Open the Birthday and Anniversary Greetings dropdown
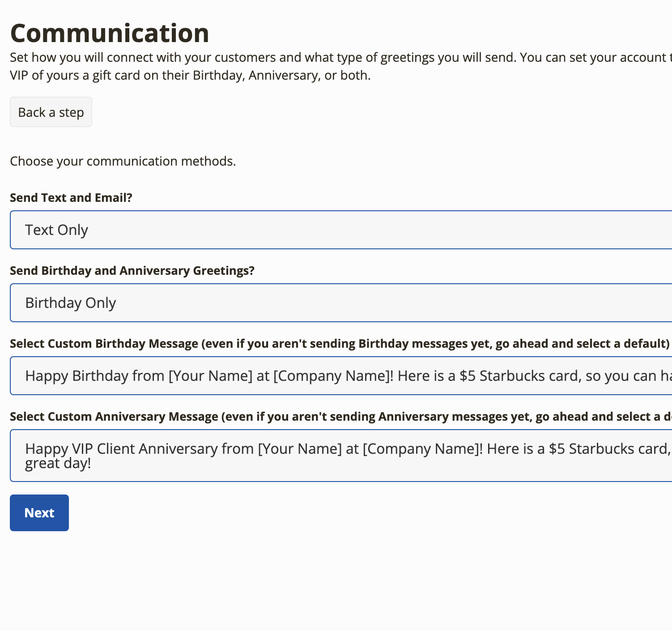The width and height of the screenshot is (672, 631). (341, 303)
